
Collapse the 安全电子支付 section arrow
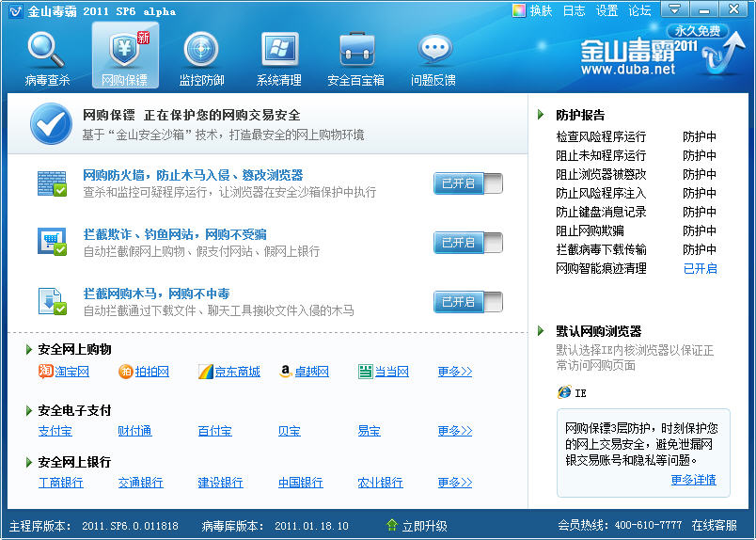(x=29, y=411)
